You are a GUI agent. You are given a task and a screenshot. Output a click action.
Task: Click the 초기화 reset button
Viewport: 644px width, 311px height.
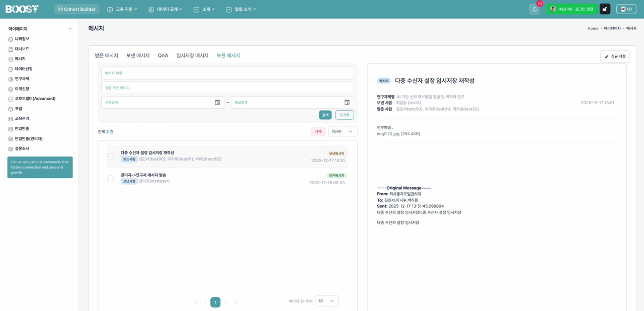[344, 115]
